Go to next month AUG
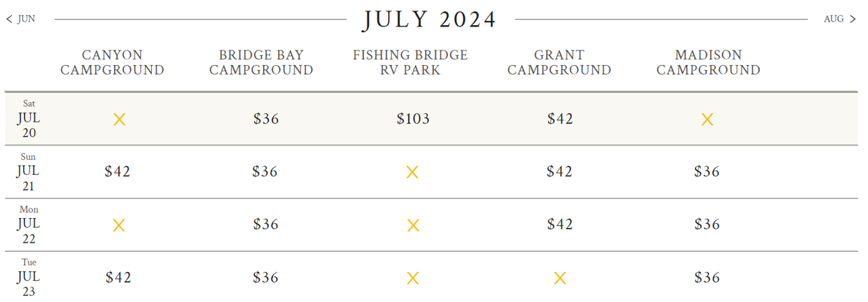Image resolution: width=868 pixels, height=302 pixels. point(839,20)
